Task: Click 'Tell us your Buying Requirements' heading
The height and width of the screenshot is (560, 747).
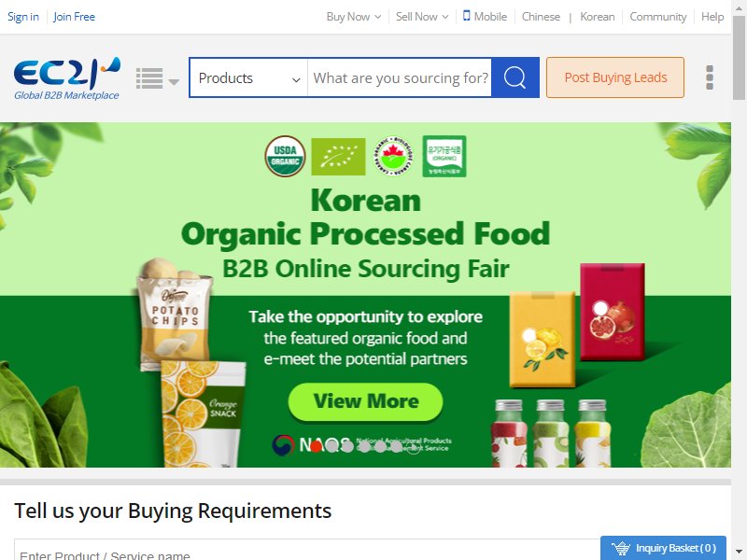Action: (173, 511)
